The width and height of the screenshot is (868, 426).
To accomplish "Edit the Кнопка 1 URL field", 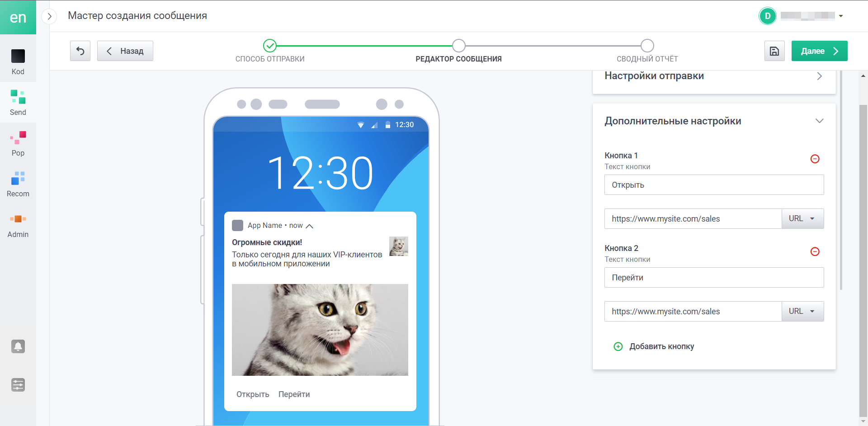I will point(693,218).
